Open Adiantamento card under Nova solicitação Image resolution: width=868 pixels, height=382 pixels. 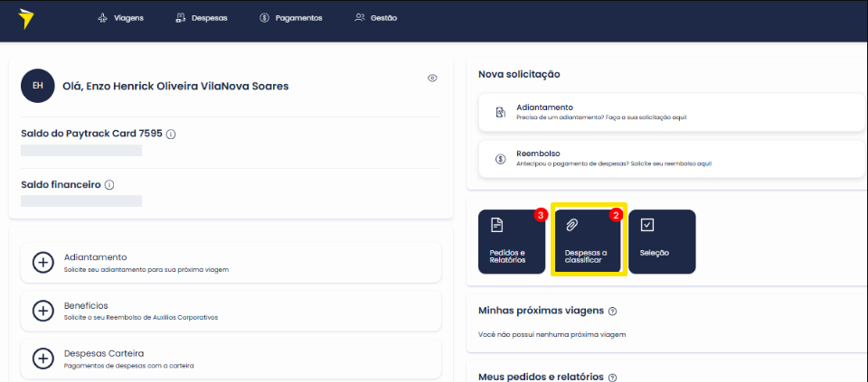(x=672, y=112)
